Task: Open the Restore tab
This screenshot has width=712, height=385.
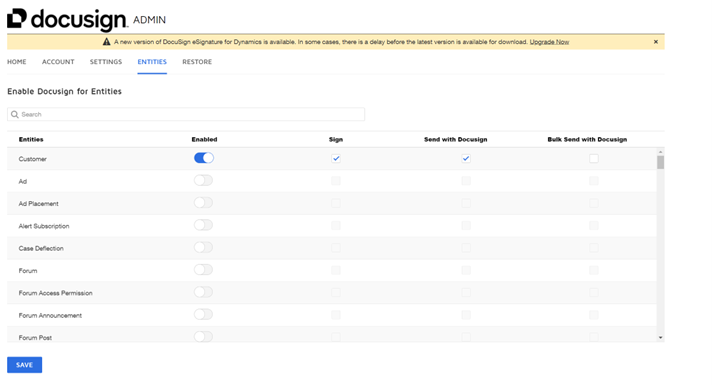Action: click(x=197, y=62)
